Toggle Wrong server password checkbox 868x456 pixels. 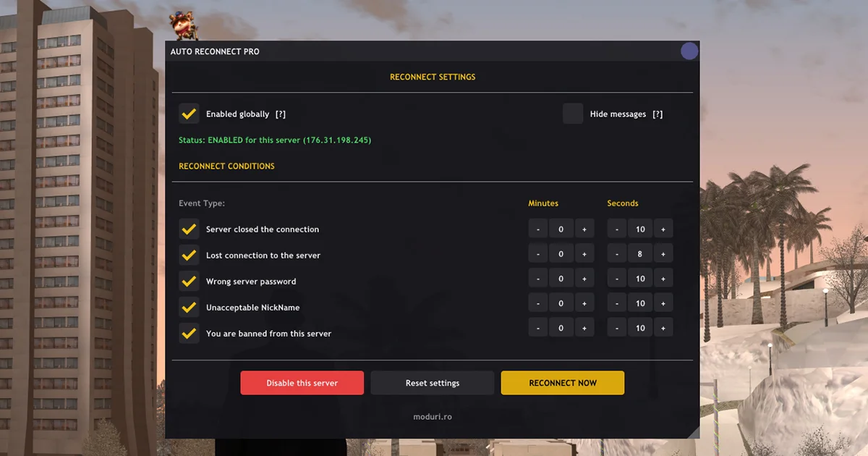click(189, 282)
